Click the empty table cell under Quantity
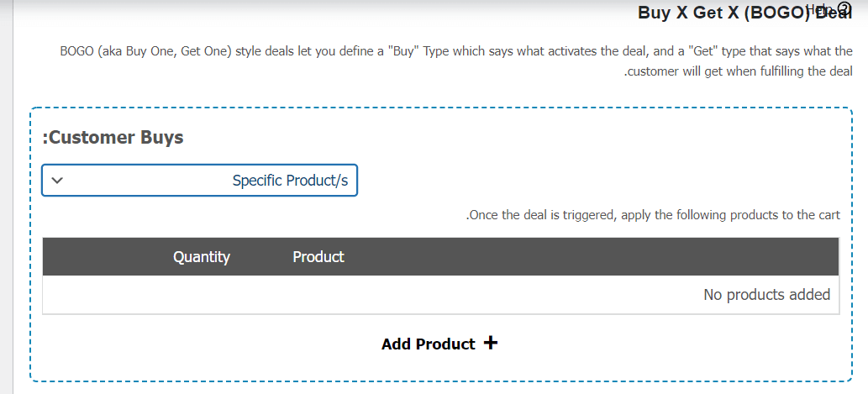868x394 pixels. click(202, 294)
